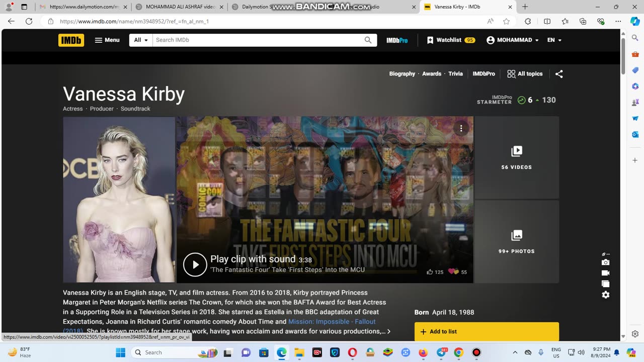Open the IMDbPro link beside Trivia
Viewport: 644px width, 362px height.
[x=484, y=74]
